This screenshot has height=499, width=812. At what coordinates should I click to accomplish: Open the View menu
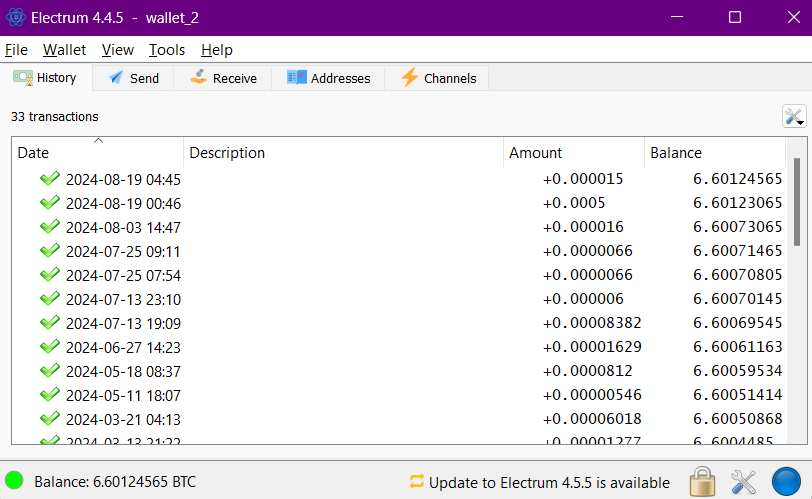pyautogui.click(x=118, y=50)
